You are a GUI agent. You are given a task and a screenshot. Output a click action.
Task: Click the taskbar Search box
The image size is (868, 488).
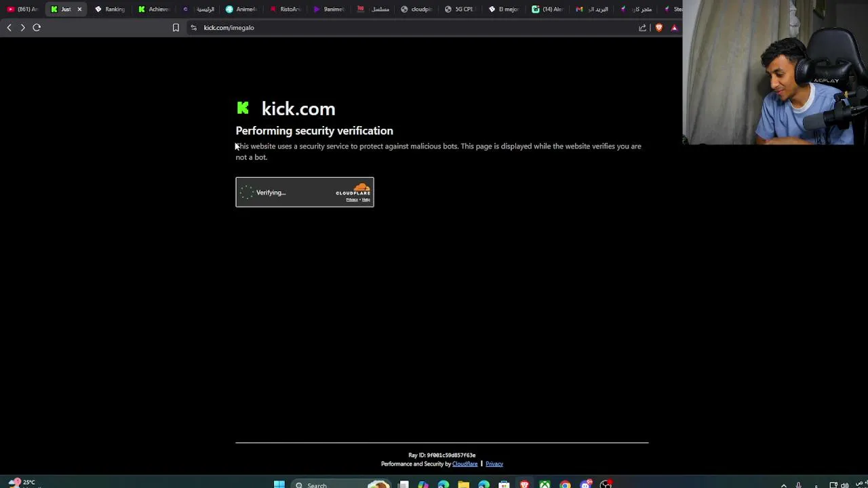coord(341,485)
